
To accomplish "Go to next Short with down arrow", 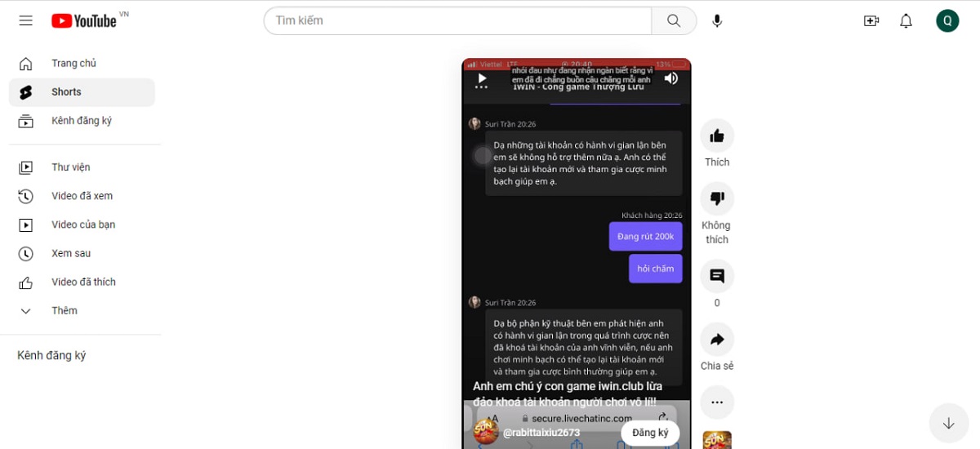I will (948, 423).
